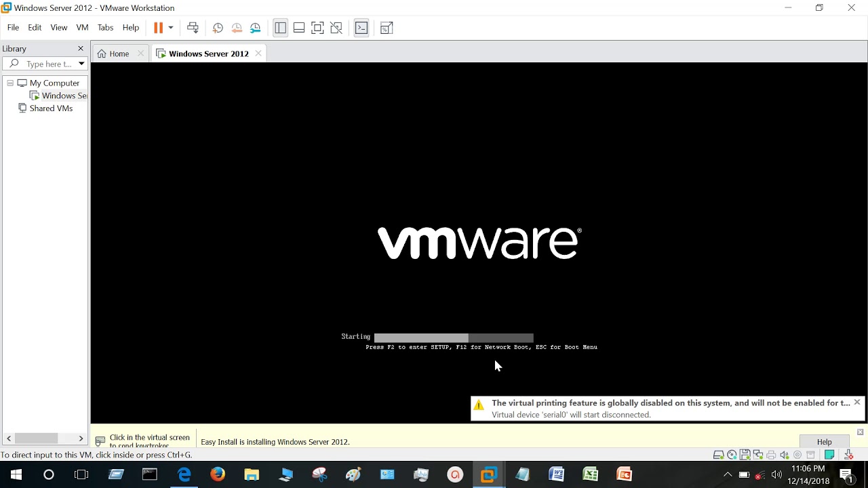
Task: Open the File menu
Action: click(13, 28)
